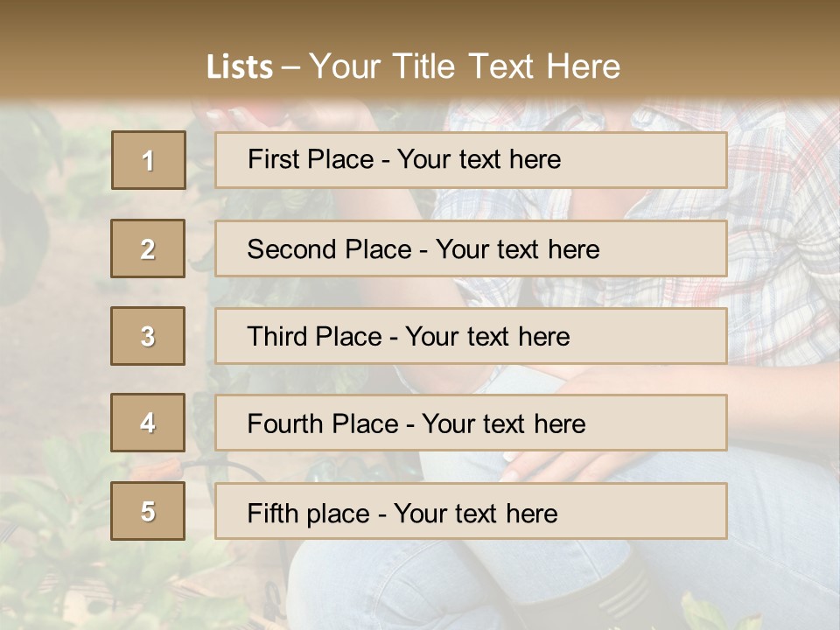Image resolution: width=840 pixels, height=630 pixels.
Task: Select the number 2 box
Action: coord(148,248)
